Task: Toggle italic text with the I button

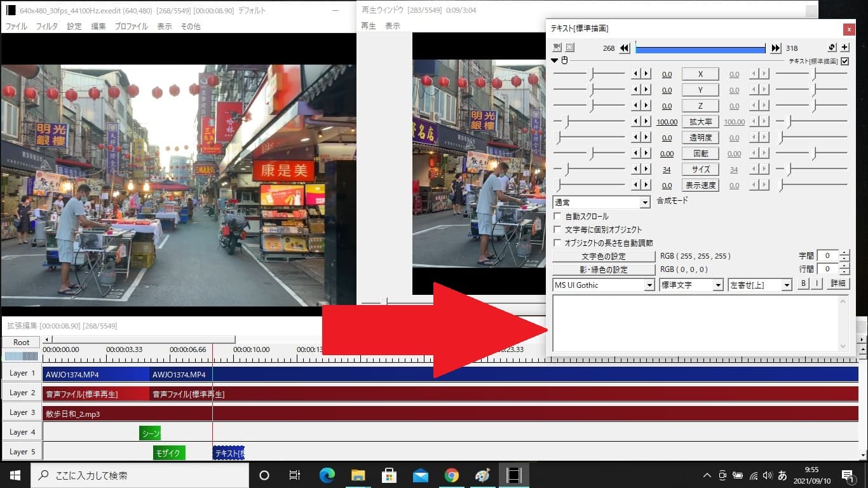Action: pos(817,284)
